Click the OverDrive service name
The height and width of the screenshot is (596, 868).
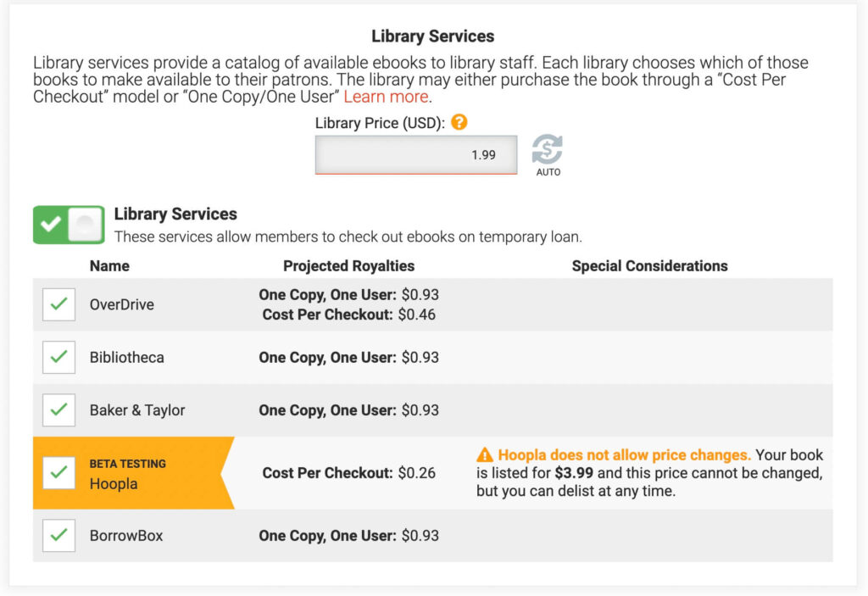coord(122,304)
